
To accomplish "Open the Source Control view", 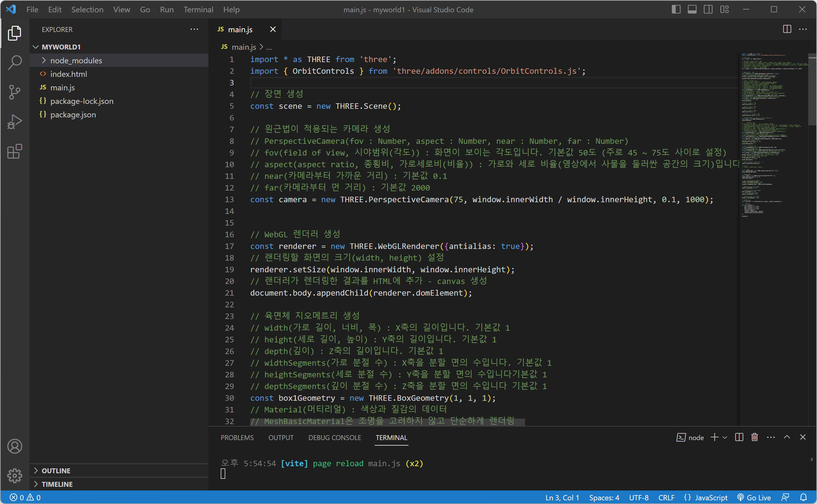I will [x=15, y=92].
